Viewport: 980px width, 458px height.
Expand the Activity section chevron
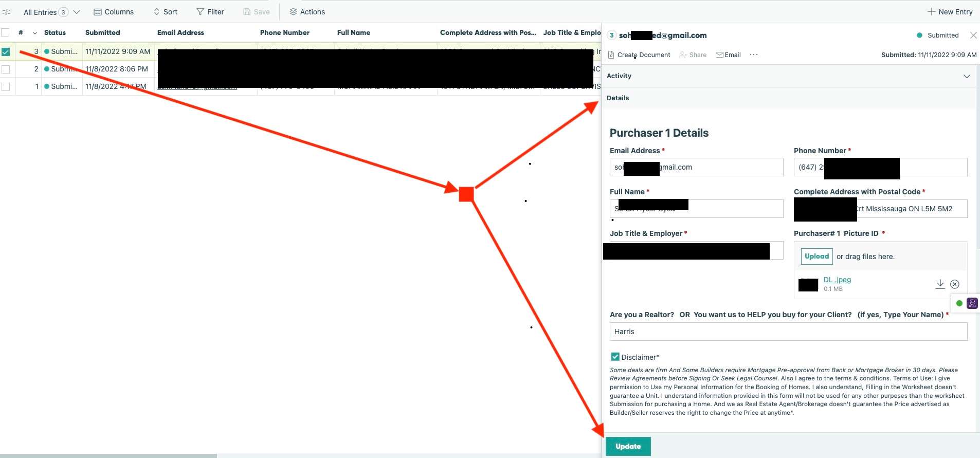[967, 76]
